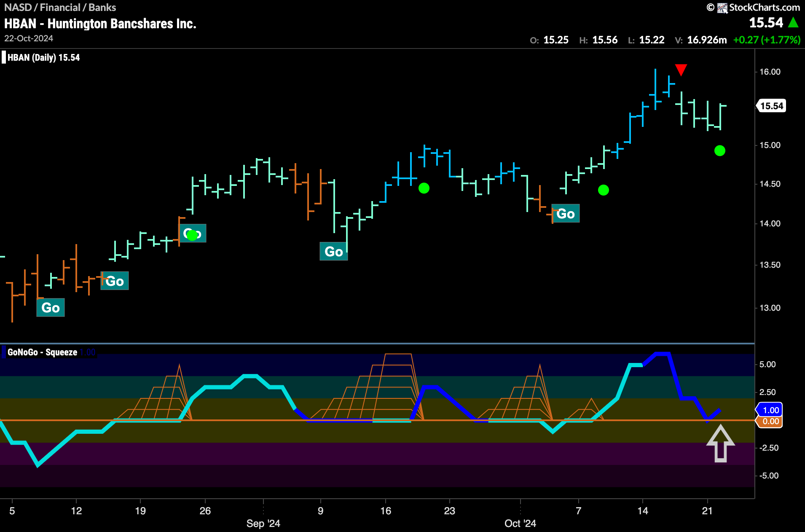Viewport: 805px width, 532px height.
Task: Click the Sep '24 month label
Action: point(263,524)
